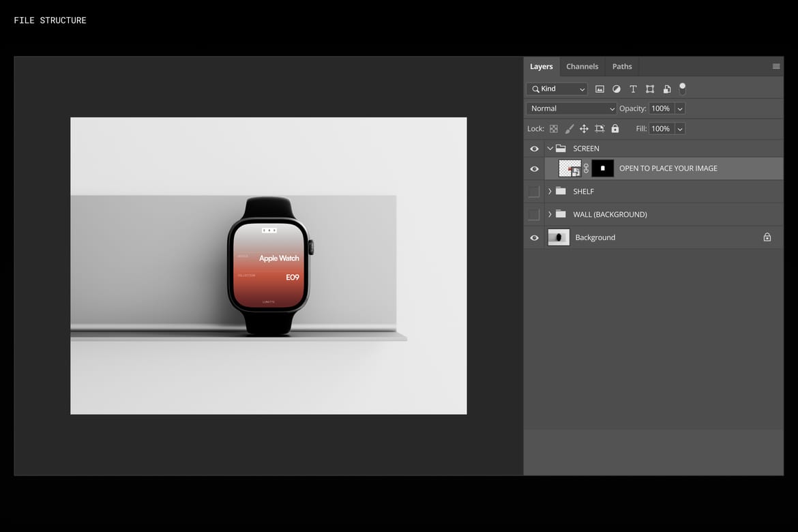Click the Fill label
798x532 pixels.
[641, 129]
